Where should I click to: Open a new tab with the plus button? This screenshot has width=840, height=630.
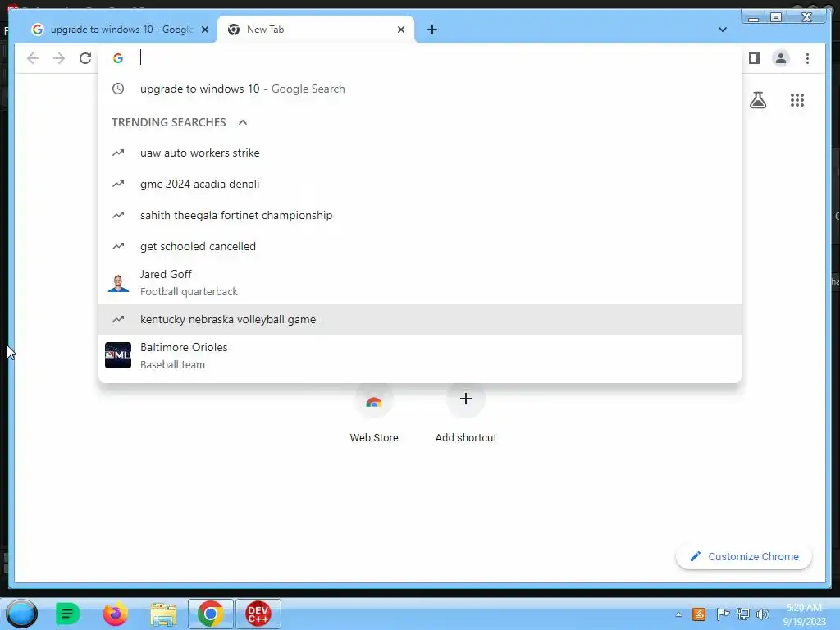coord(432,30)
